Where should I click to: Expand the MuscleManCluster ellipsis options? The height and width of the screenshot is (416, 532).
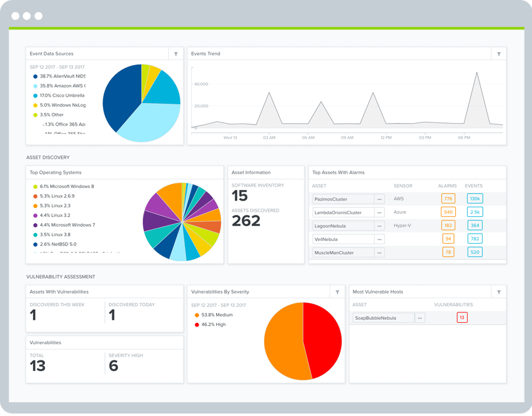[379, 253]
